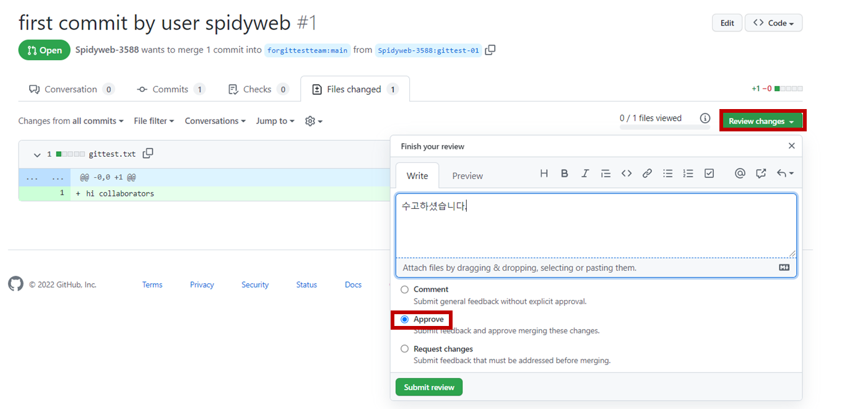Click the Submit review button

point(429,387)
